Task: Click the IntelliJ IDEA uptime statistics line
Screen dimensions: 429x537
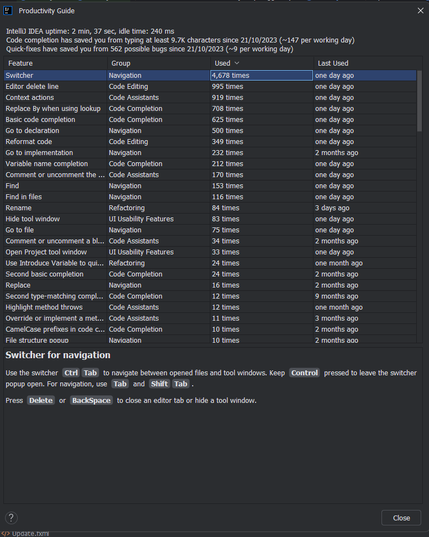Action: click(90, 31)
